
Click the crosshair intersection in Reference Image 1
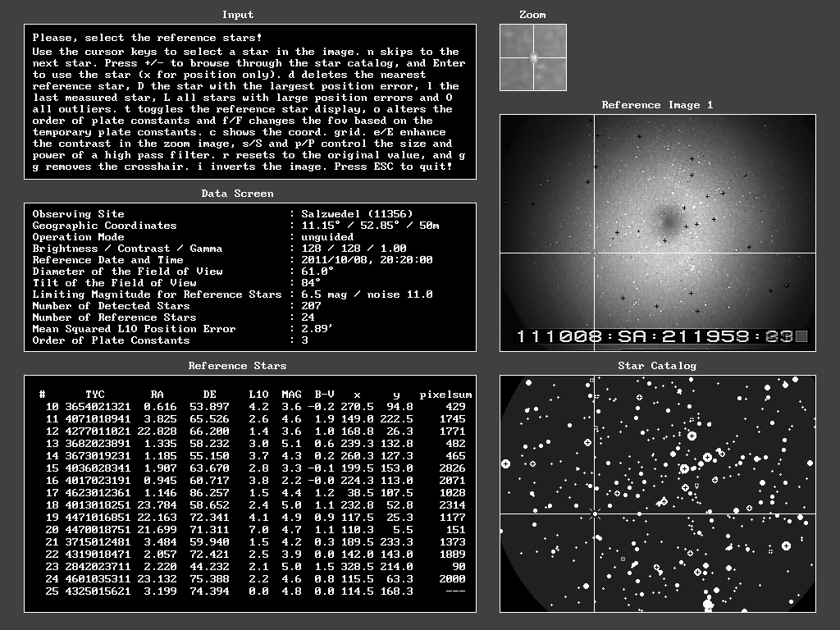coord(594,253)
